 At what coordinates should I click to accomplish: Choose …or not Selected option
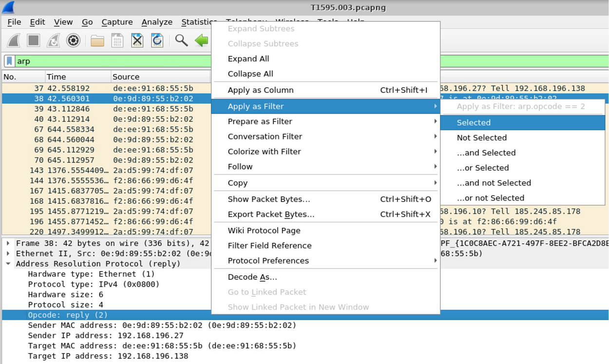pyautogui.click(x=522, y=198)
